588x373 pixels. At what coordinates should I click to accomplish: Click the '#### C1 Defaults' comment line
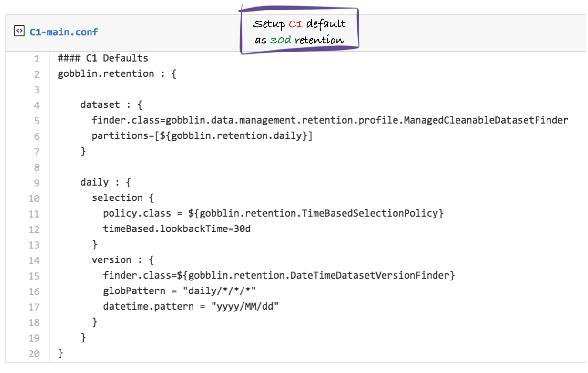pos(103,58)
